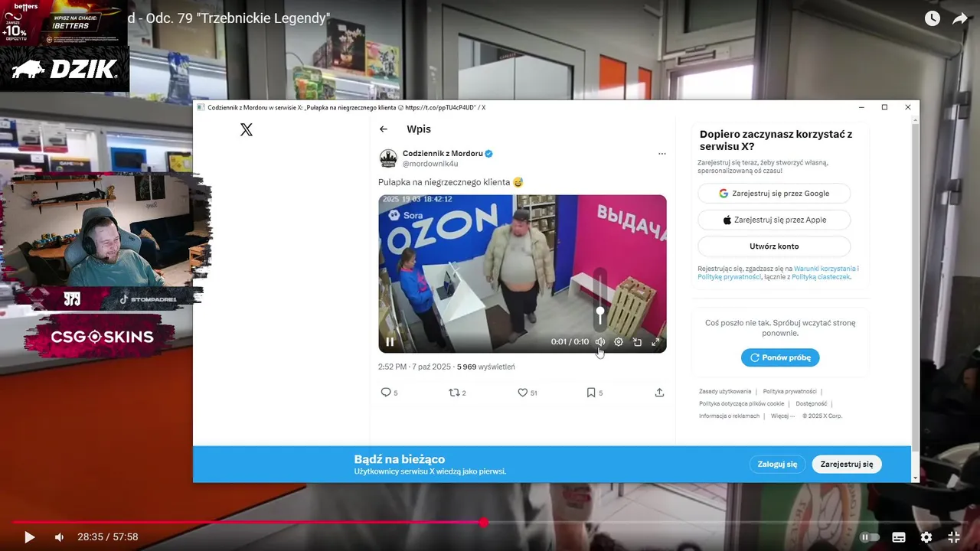Image resolution: width=980 pixels, height=551 pixels.
Task: Click the Wpis heading text
Action: [419, 129]
